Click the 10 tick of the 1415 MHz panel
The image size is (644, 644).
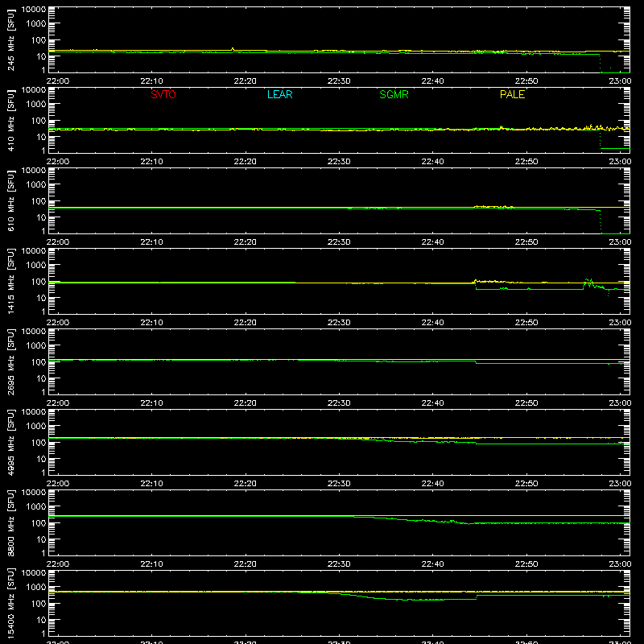click(x=41, y=298)
